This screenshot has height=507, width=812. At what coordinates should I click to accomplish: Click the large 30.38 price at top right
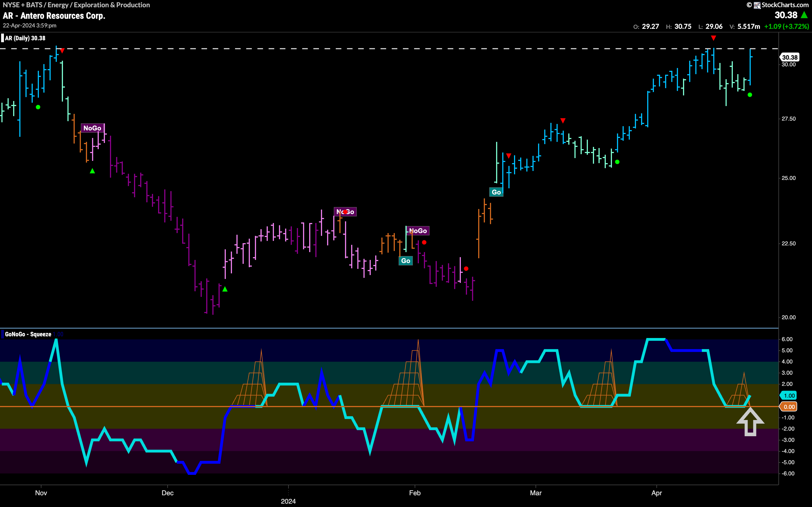pos(786,15)
